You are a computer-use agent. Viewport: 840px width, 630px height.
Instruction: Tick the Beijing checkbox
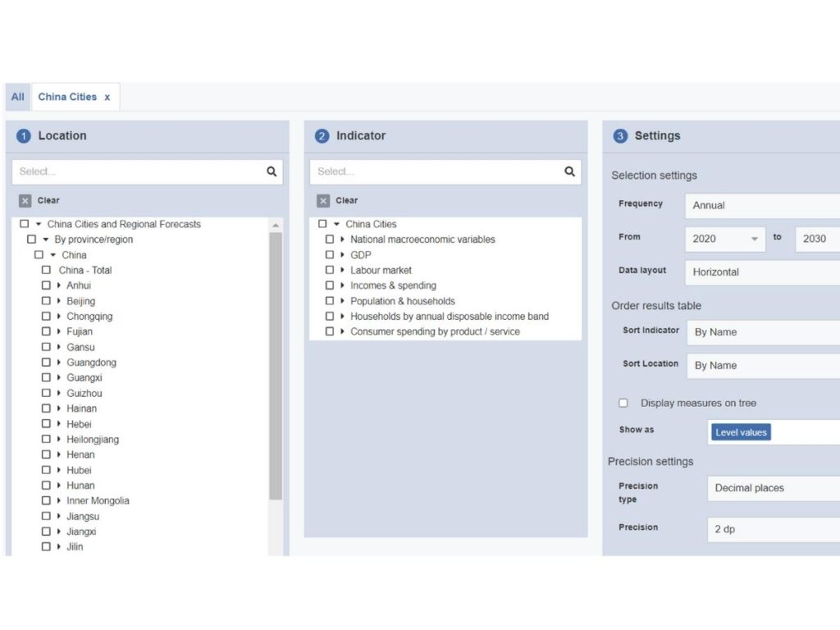coord(46,301)
